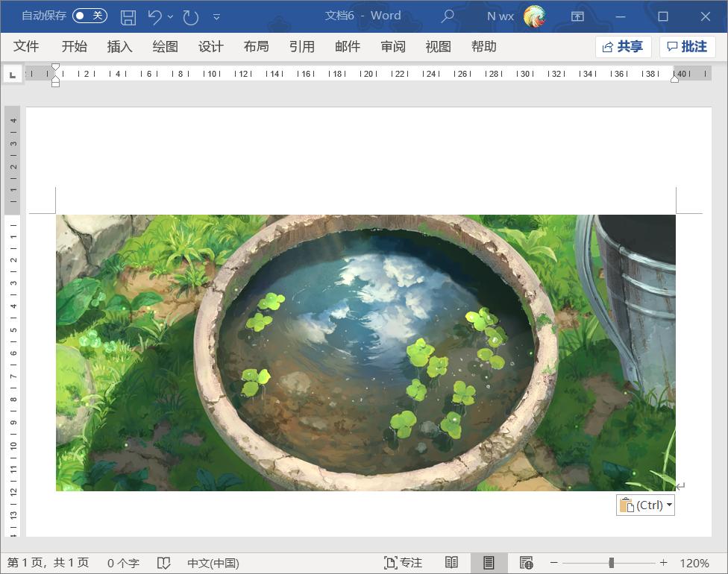This screenshot has width=728, height=574.
Task: Click the 批注 (Comments) button
Action: tap(687, 47)
